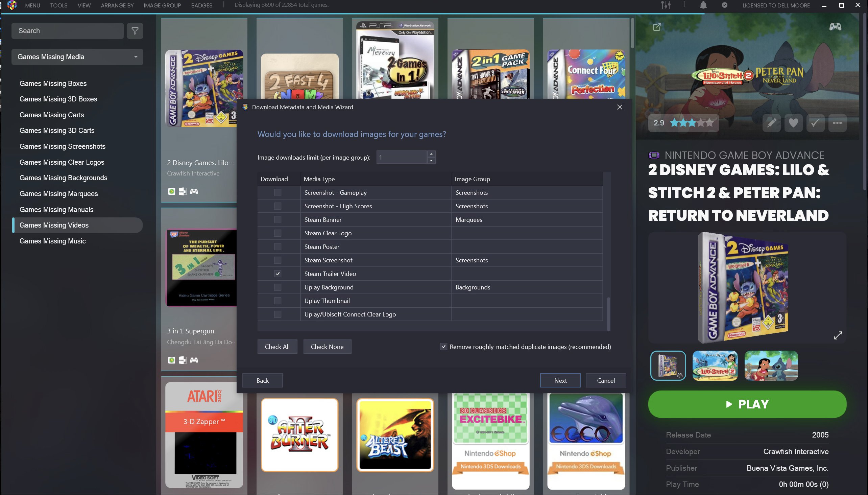Image resolution: width=868 pixels, height=495 pixels.
Task: Select Games Missing Boxes in sidebar
Action: [53, 84]
